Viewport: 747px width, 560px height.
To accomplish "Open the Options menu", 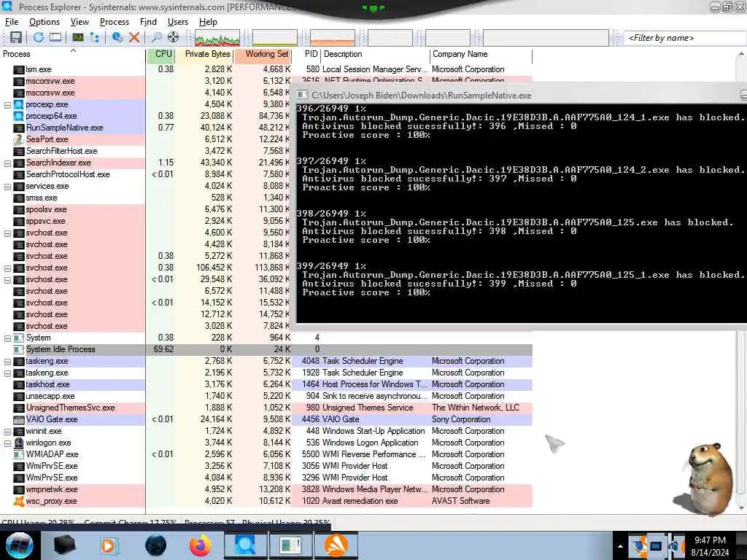I will click(x=44, y=22).
